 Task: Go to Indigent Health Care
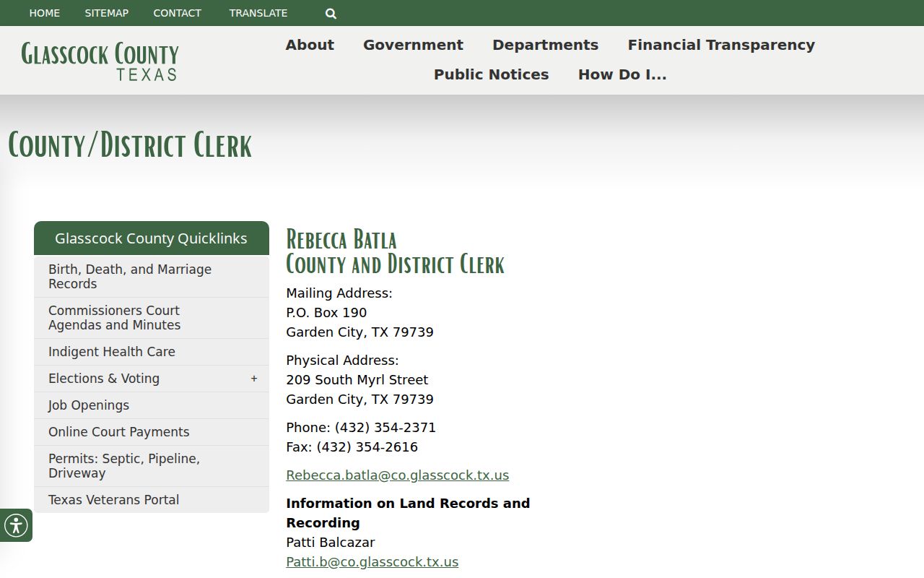[x=152, y=352]
